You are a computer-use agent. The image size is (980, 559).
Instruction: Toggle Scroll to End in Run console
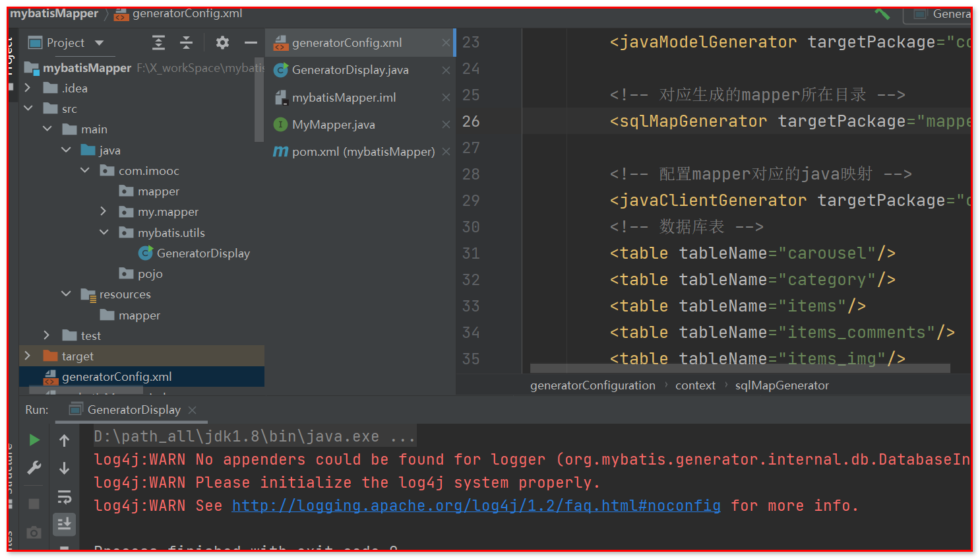pos(64,525)
